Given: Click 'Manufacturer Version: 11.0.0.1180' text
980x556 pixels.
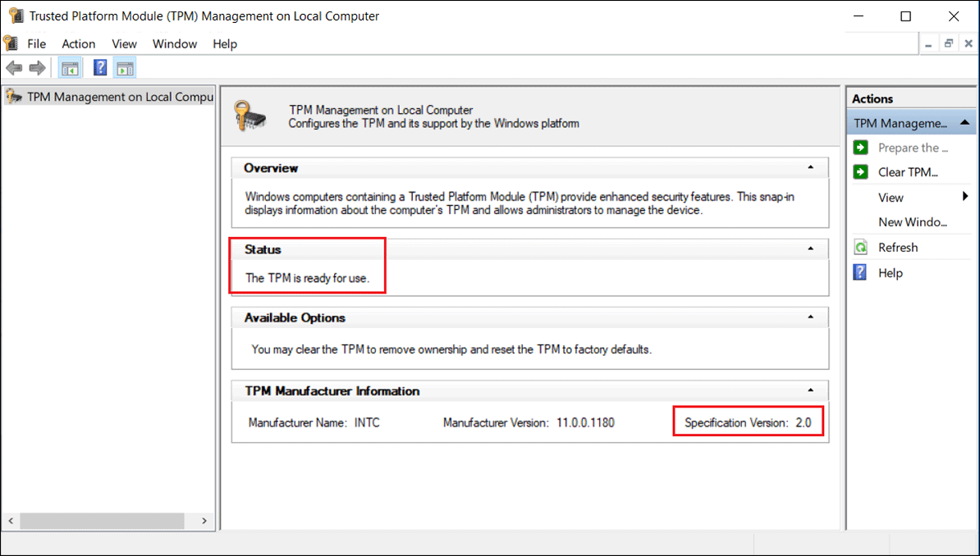Looking at the screenshot, I should tap(529, 423).
